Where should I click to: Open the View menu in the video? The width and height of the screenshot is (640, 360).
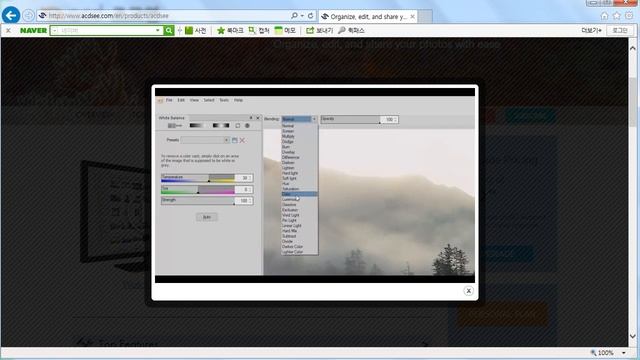click(194, 100)
